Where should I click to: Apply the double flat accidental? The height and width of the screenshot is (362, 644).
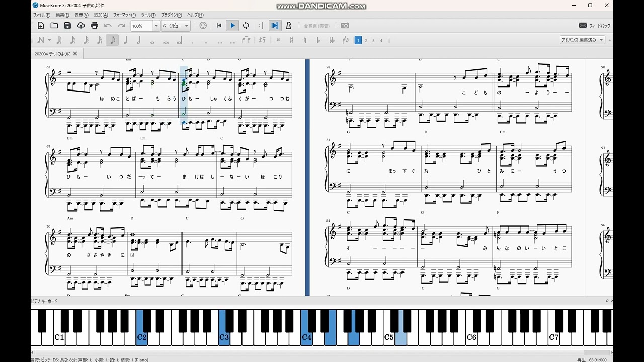pos(332,40)
